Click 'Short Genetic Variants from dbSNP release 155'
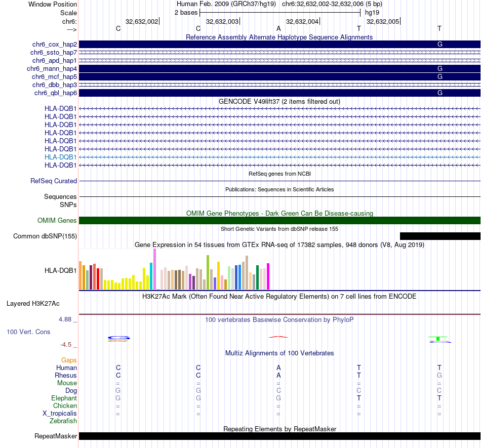This screenshot has height=448, width=481. [279, 229]
